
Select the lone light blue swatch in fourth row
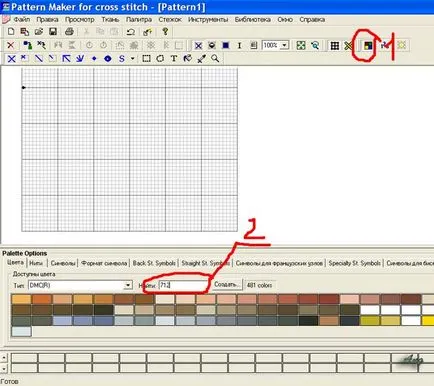(x=21, y=331)
